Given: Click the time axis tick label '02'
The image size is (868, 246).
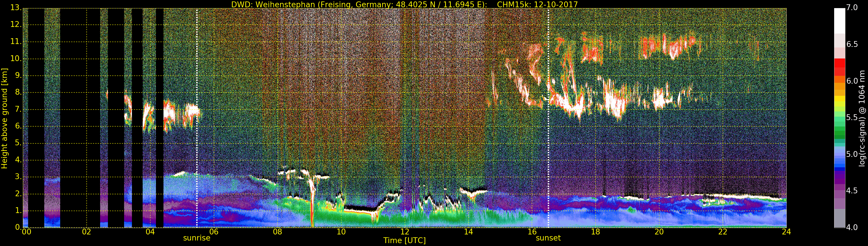Looking at the screenshot, I should click(87, 232).
